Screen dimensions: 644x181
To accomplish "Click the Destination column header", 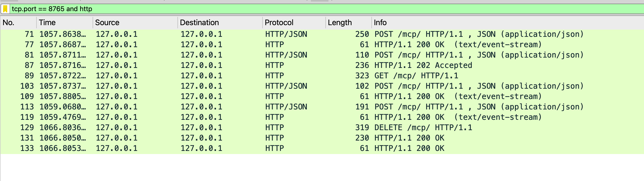I will tap(220, 23).
